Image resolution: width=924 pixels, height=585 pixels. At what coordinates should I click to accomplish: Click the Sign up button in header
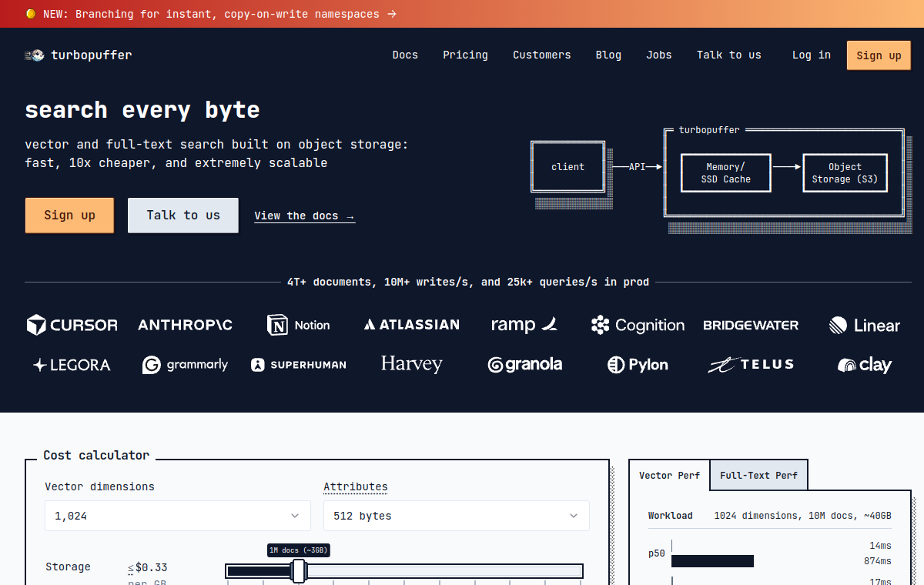pos(879,55)
